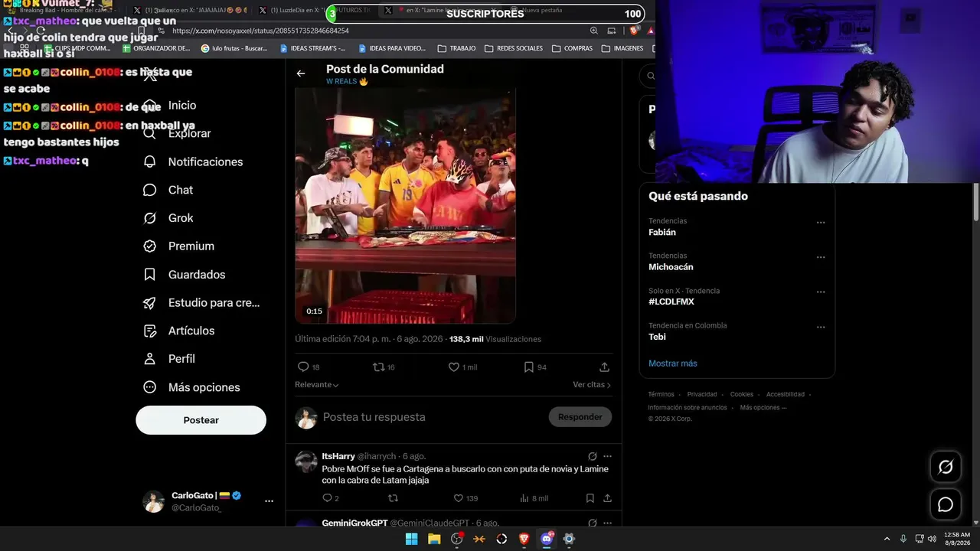Open the Relevante reply sort dropdown
980x551 pixels.
[x=317, y=385]
